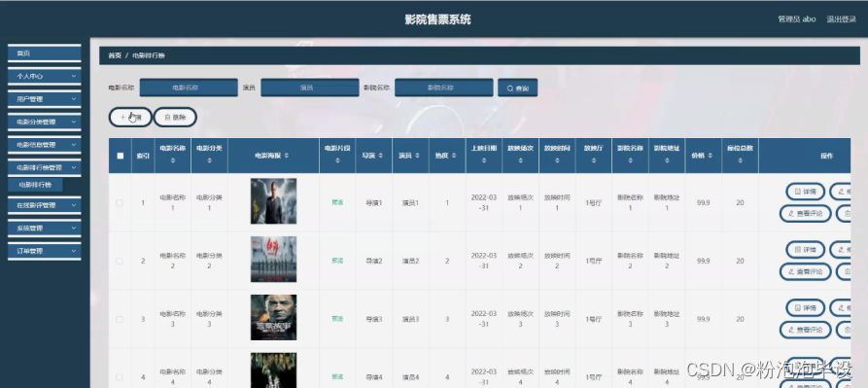Expand the 用户管理 sidebar menu

[x=45, y=99]
